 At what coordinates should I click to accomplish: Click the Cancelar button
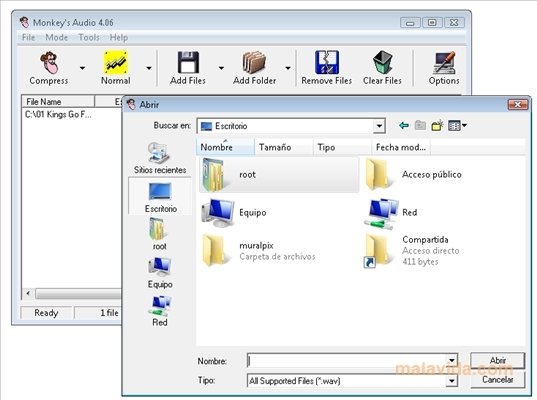coord(498,379)
